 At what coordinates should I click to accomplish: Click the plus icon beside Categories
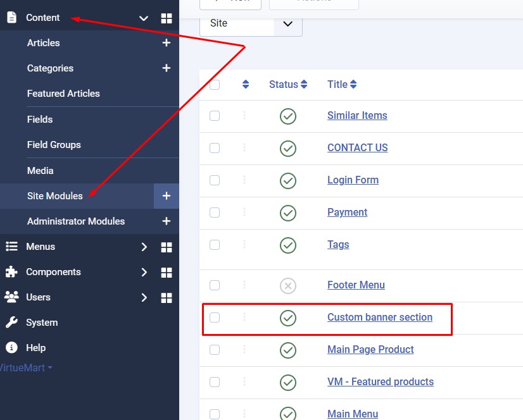tap(167, 68)
